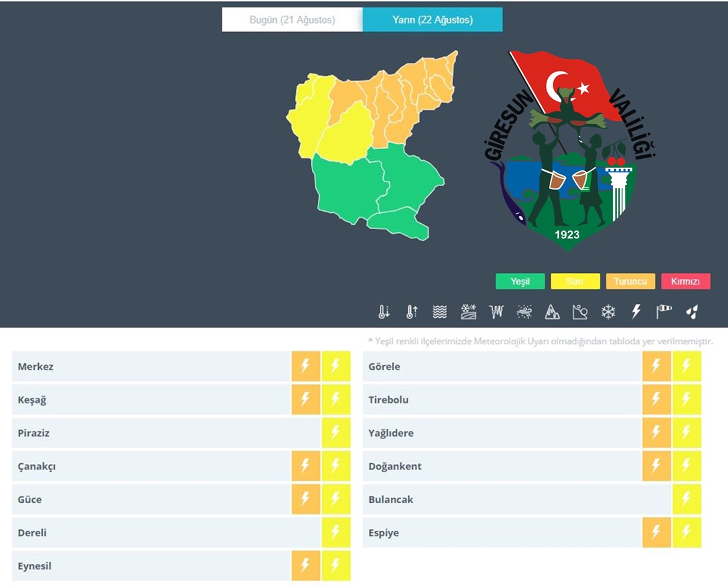Click Dereli's yellow thunderstorm icon
Viewport: 728px width, 587px height.
coord(336,533)
